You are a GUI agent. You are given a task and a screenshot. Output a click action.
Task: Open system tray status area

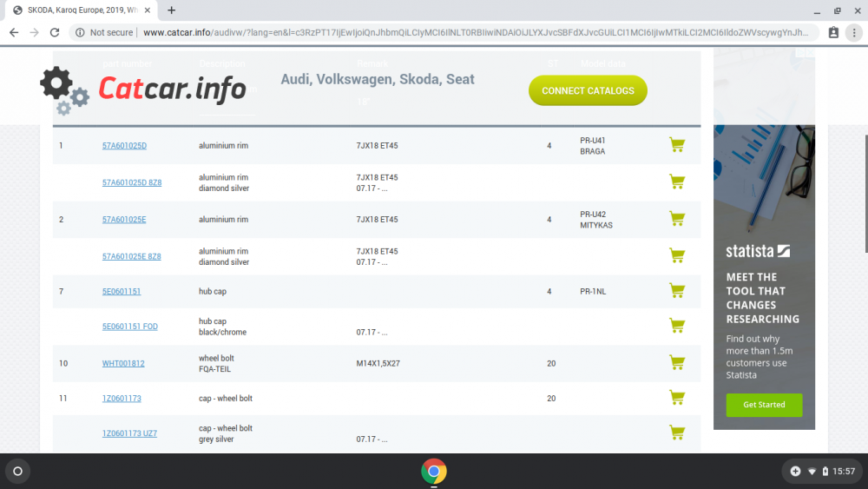821,472
